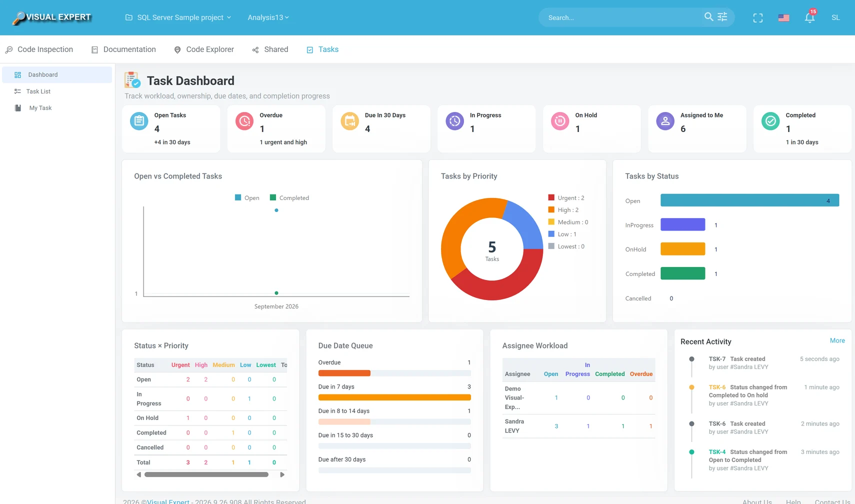Screen dimensions: 855x504
Task: Toggle Medium legend entry in priority chart
Action: (x=568, y=222)
